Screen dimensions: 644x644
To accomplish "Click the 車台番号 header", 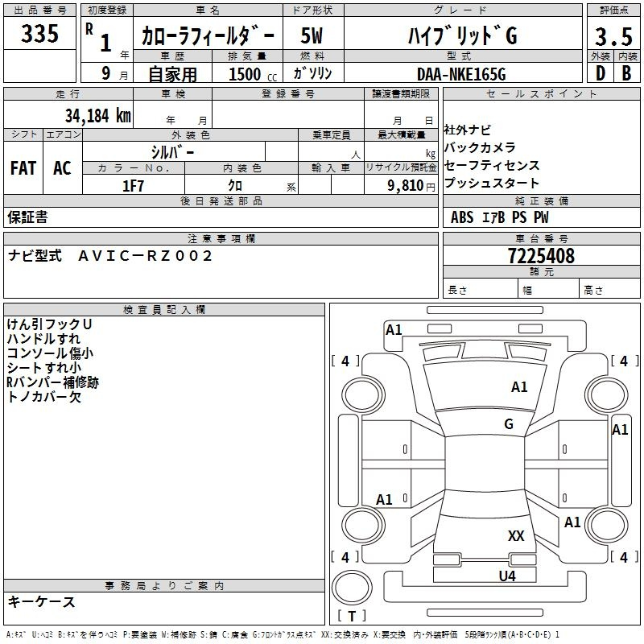I will pos(541,238).
